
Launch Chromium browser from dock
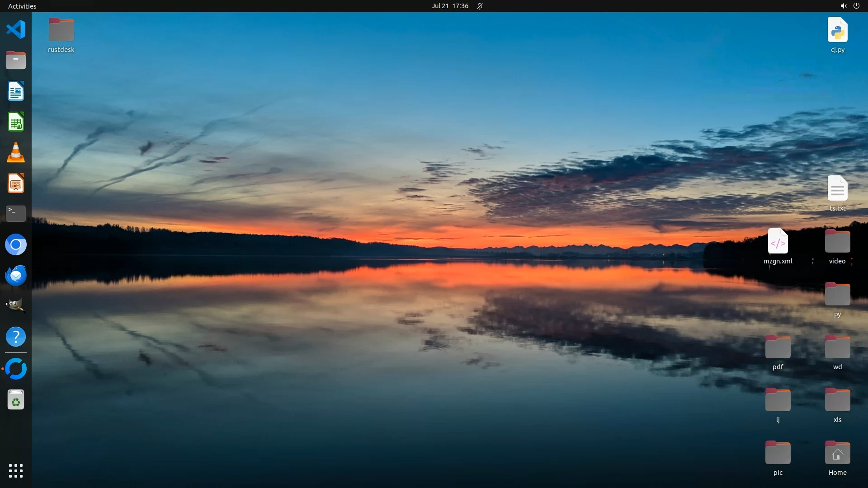[x=16, y=245]
